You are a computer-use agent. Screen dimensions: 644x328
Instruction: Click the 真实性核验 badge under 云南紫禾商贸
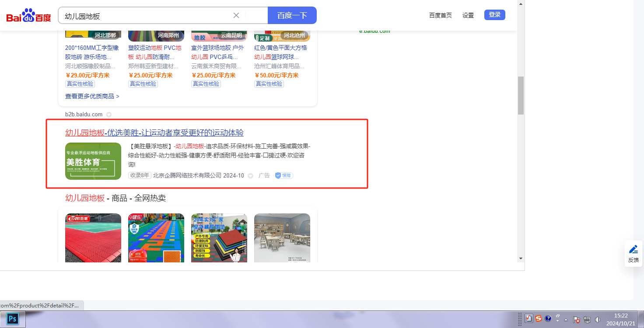click(206, 84)
